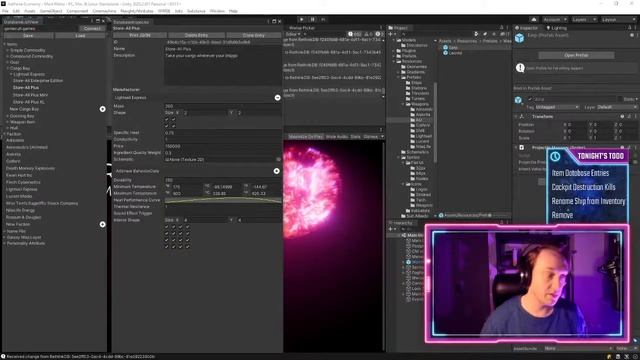Toggle Stats in Game view
This screenshot has width=640, height=360.
(355, 136)
